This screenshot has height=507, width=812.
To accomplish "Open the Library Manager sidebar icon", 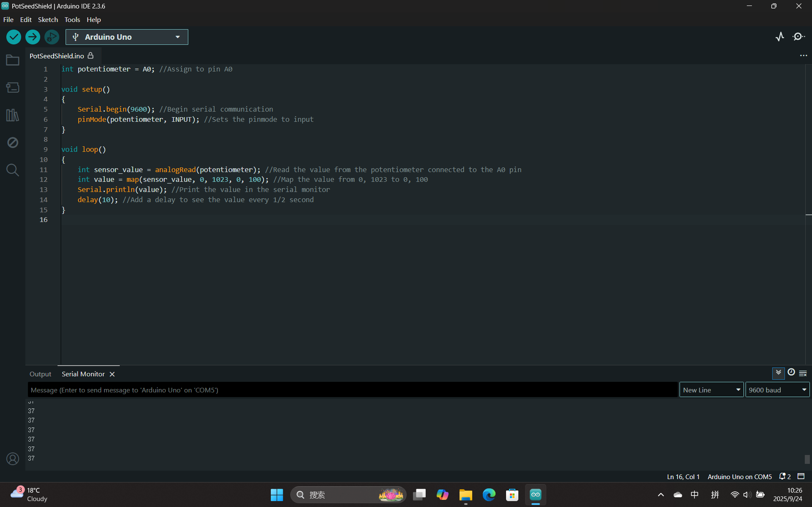I will tap(13, 115).
